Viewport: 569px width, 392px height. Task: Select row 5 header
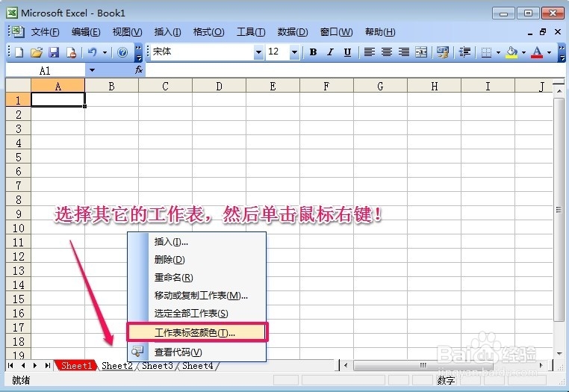(18, 157)
